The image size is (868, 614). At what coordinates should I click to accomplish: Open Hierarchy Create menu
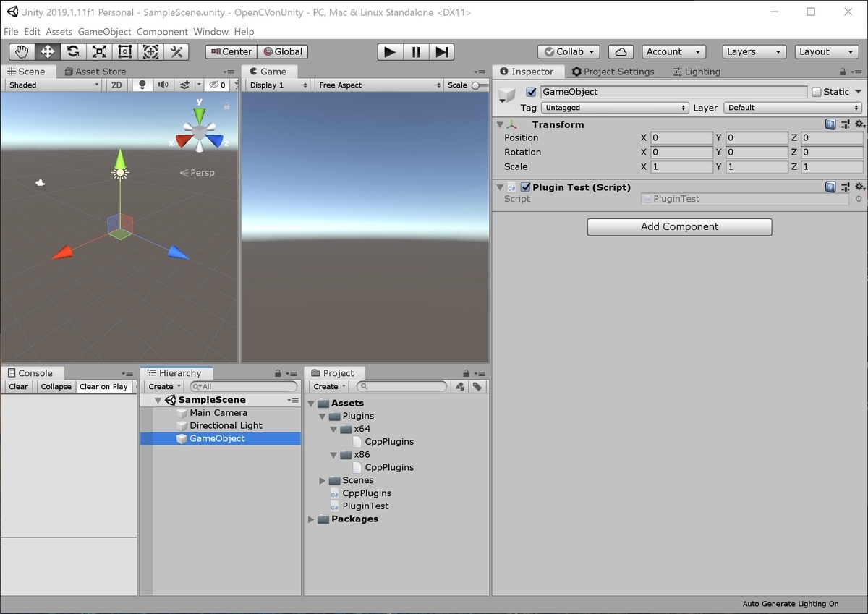pos(165,386)
